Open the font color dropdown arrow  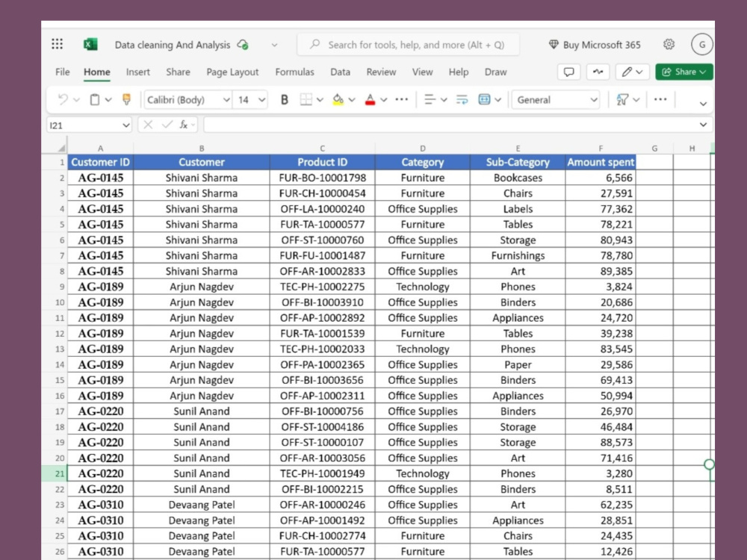pyautogui.click(x=383, y=99)
